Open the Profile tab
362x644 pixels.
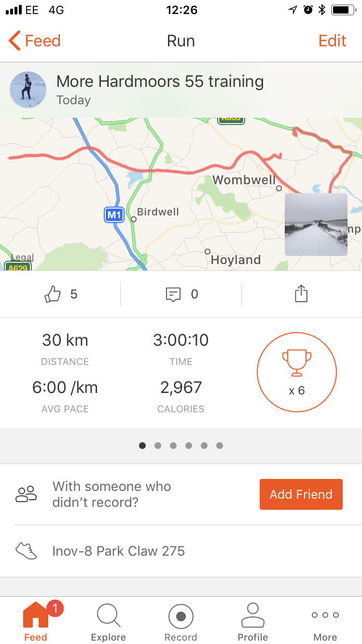click(252, 622)
